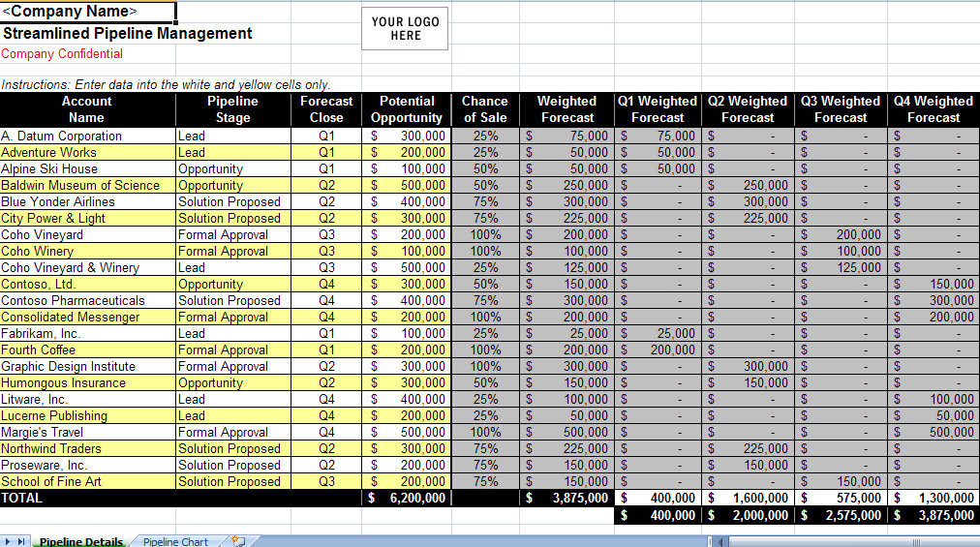980x547 pixels.
Task: Go to next sheet arrow
Action: click(x=8, y=541)
